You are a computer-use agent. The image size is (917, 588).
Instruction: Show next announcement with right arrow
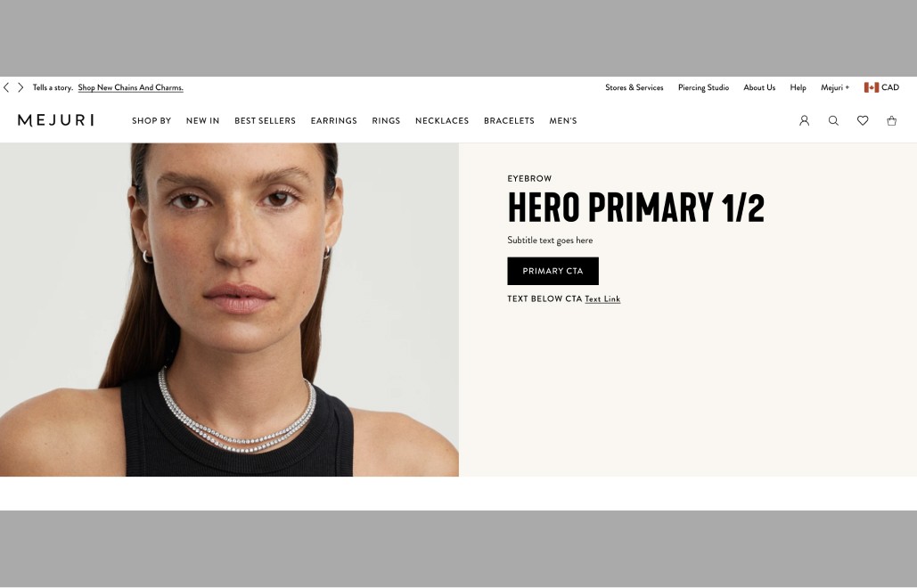point(20,87)
